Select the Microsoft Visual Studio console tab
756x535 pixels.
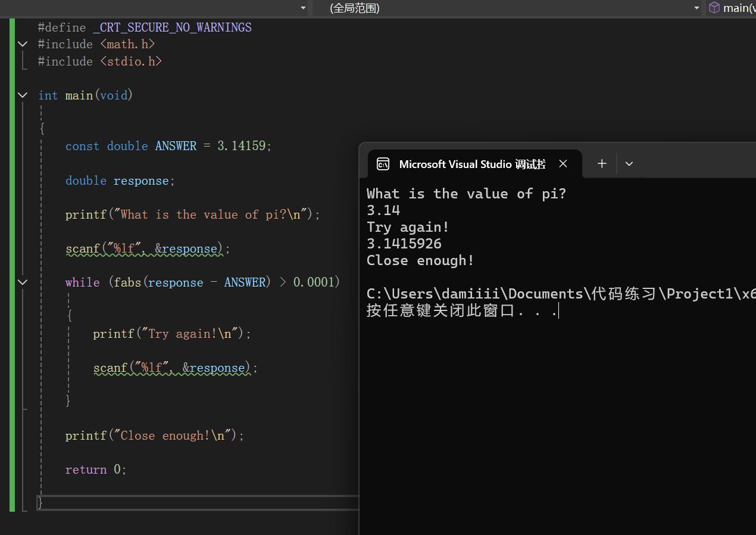(x=471, y=164)
